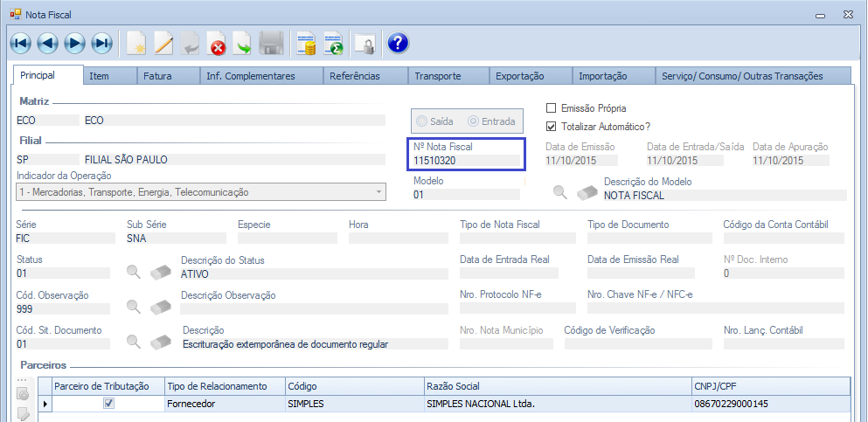Open Serviço/ Consumo/ Outras Transações tab
Image resolution: width=868 pixels, height=422 pixels.
[753, 76]
